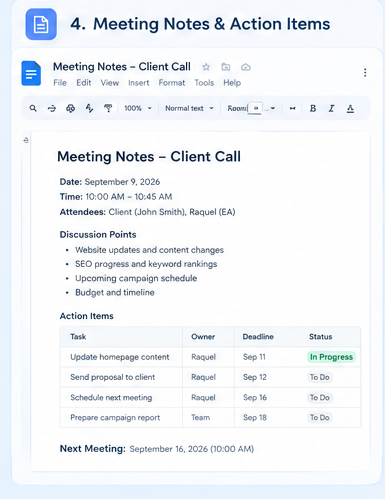The height and width of the screenshot is (499, 385).
Task: Click the font size box
Action: 255,108
